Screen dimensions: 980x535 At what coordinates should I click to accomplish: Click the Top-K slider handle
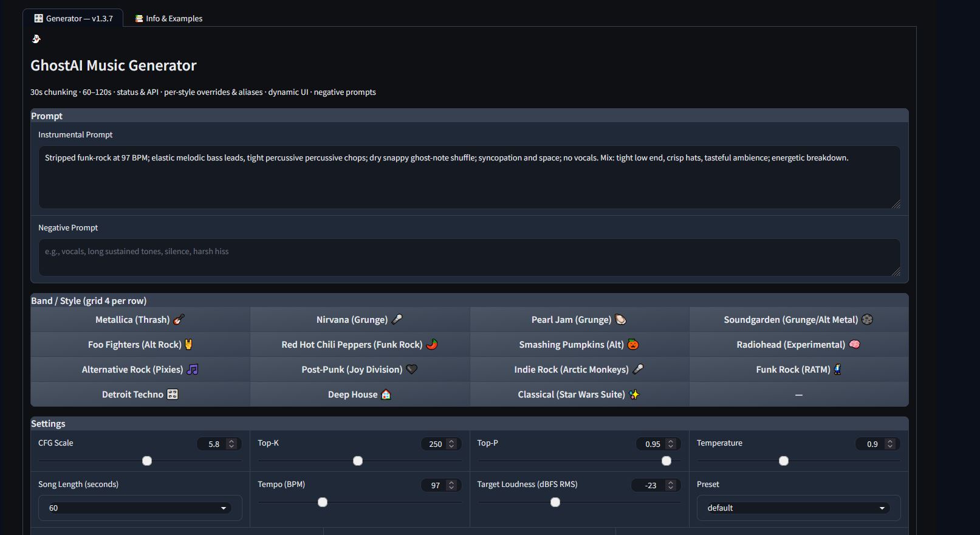point(358,461)
